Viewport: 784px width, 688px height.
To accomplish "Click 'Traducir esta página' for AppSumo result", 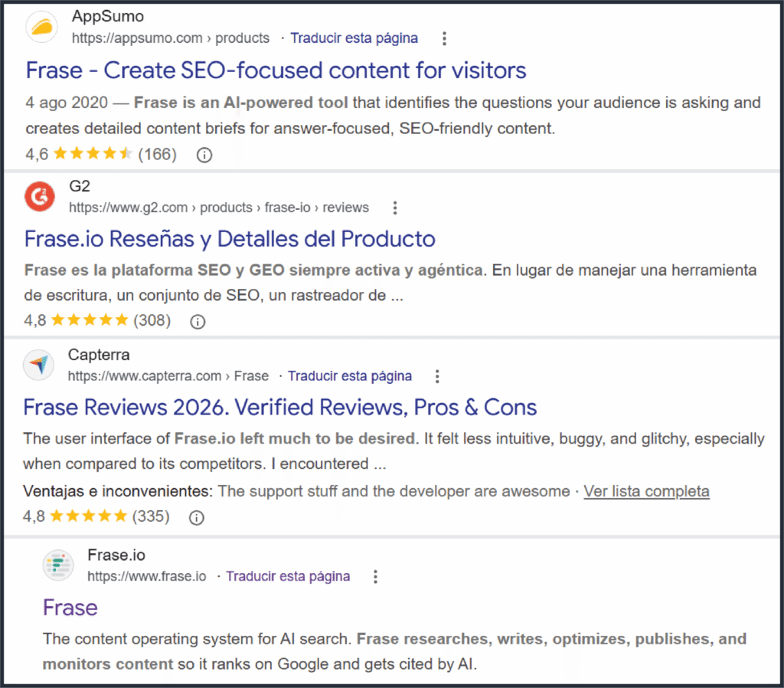I will tap(354, 38).
